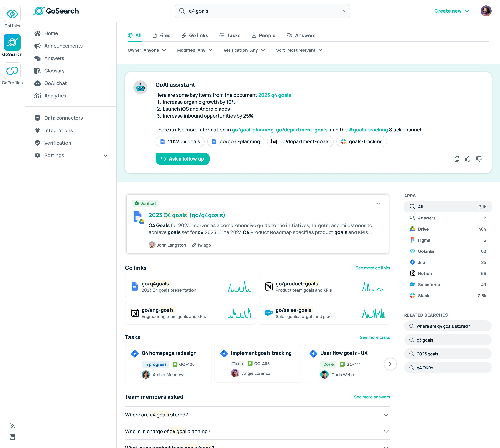The image size is (500, 448).
Task: Click the thumbs up icon on GoAI answer
Action: (x=468, y=159)
